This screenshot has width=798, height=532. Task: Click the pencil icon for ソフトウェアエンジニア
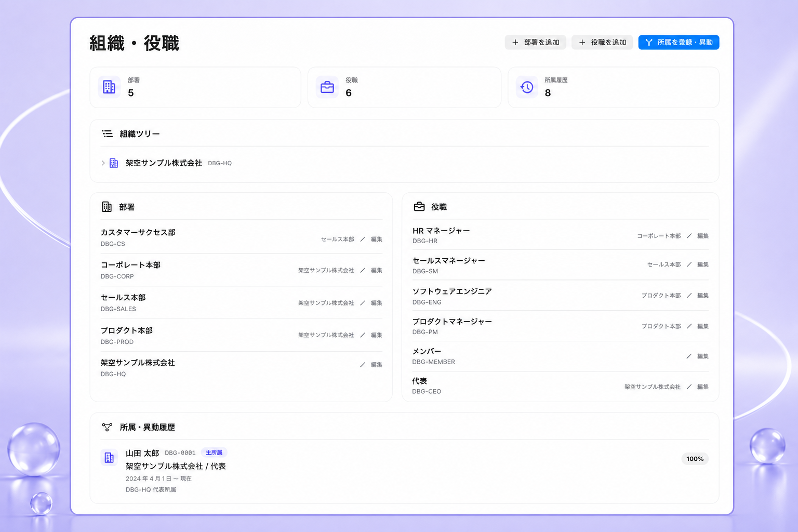pyautogui.click(x=689, y=296)
